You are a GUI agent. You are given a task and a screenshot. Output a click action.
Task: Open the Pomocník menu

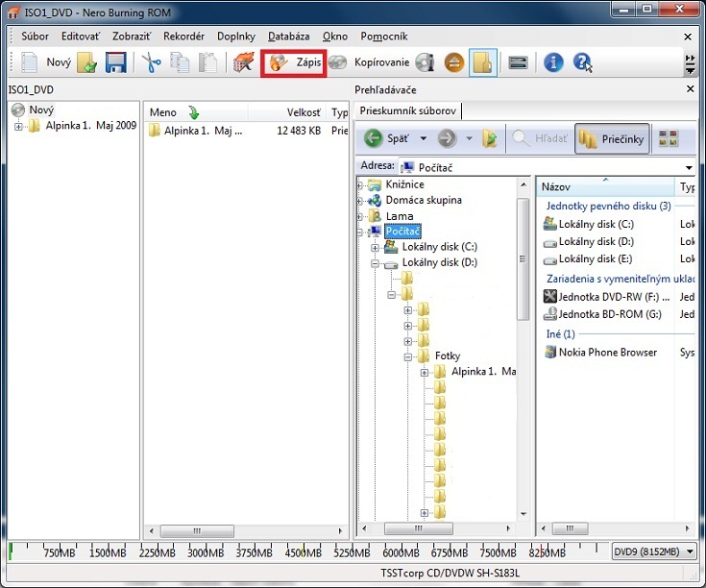pyautogui.click(x=384, y=36)
